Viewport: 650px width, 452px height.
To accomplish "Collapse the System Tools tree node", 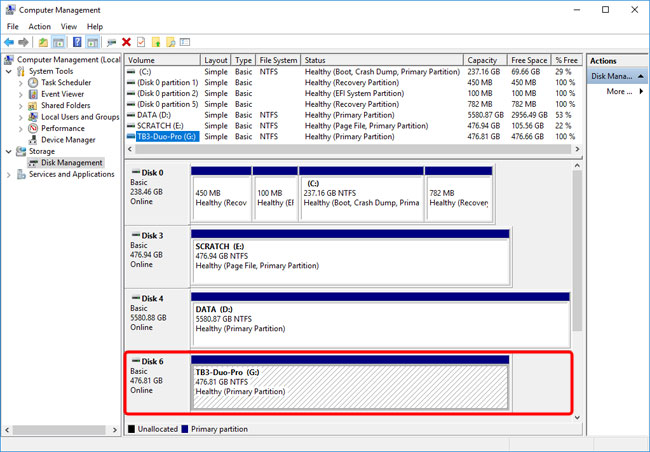I will pos(9,71).
